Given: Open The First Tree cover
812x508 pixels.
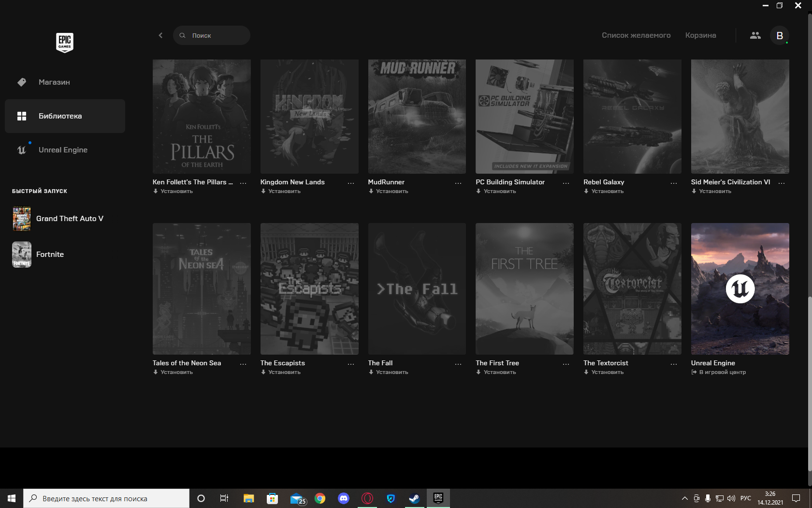Looking at the screenshot, I should point(524,289).
